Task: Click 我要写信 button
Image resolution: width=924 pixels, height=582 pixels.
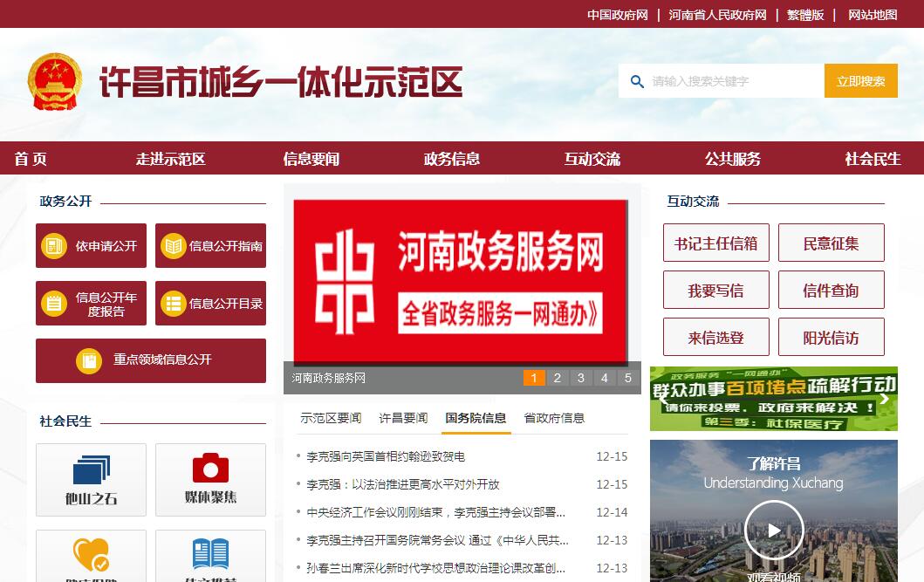Action: pyautogui.click(x=716, y=290)
